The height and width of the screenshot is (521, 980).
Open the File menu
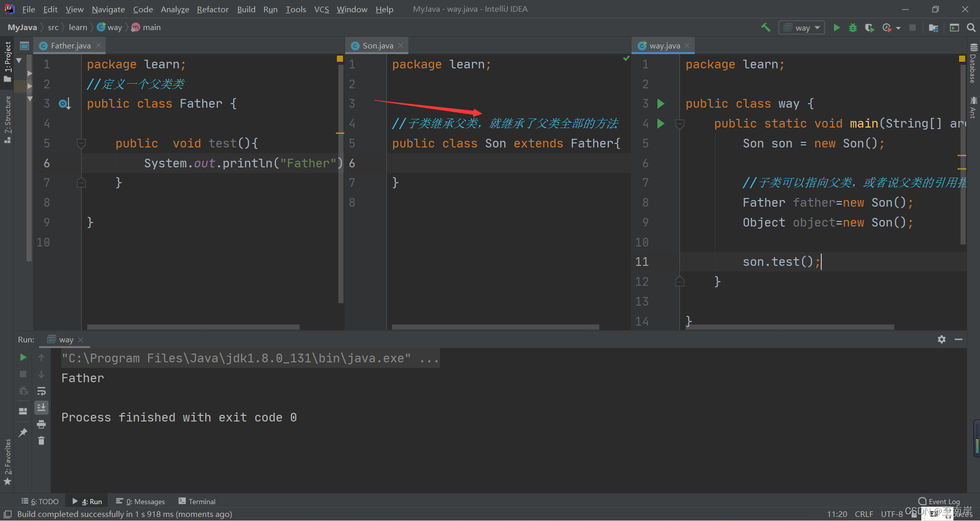tap(29, 9)
